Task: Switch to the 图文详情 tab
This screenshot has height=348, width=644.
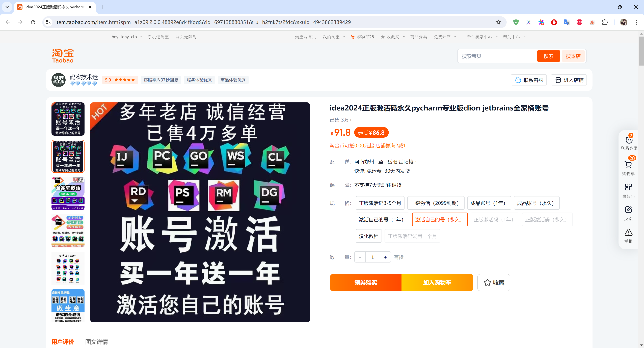Action: click(96, 341)
